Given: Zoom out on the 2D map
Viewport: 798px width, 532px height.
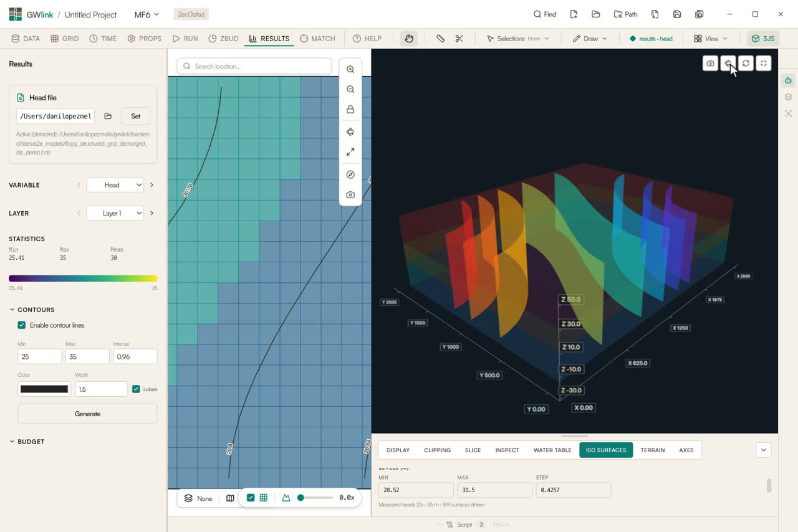Looking at the screenshot, I should 350,90.
